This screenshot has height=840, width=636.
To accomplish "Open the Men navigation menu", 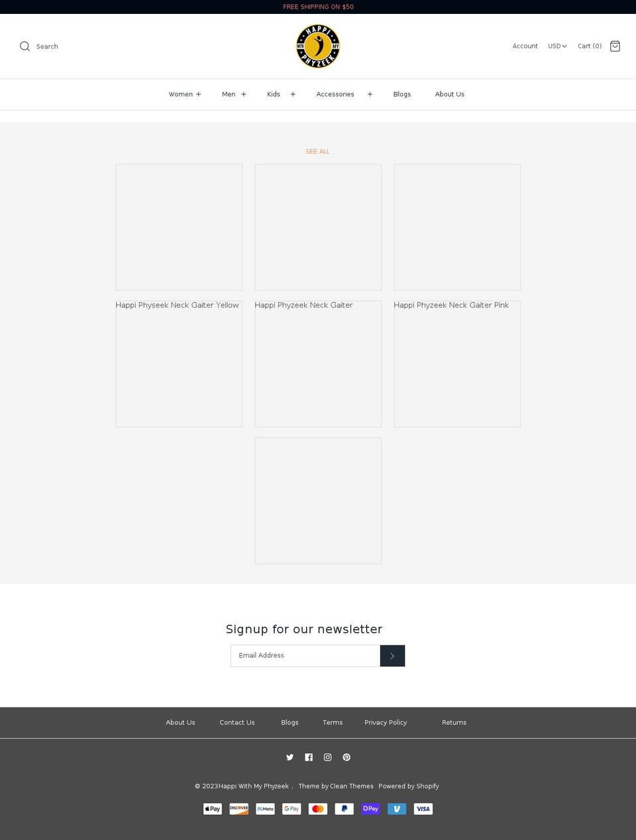I will pos(229,94).
